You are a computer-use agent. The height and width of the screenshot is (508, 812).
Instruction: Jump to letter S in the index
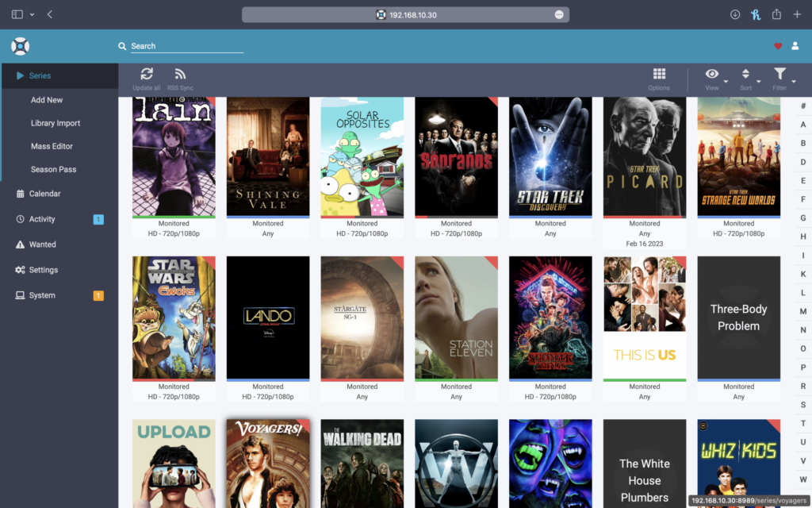point(803,404)
